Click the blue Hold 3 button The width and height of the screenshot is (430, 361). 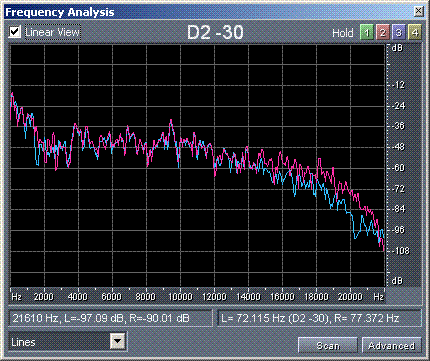pos(399,33)
